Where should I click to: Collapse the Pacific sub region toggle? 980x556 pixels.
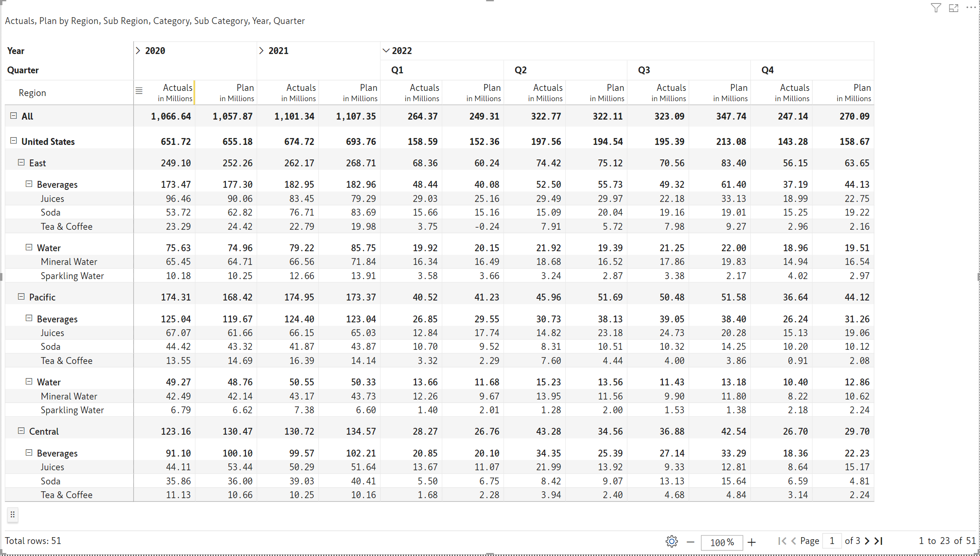tap(21, 297)
